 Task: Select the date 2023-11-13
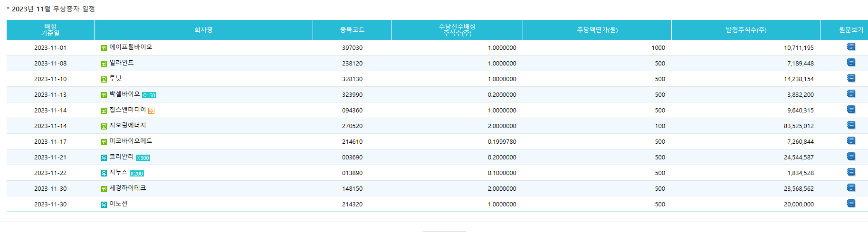click(x=50, y=95)
